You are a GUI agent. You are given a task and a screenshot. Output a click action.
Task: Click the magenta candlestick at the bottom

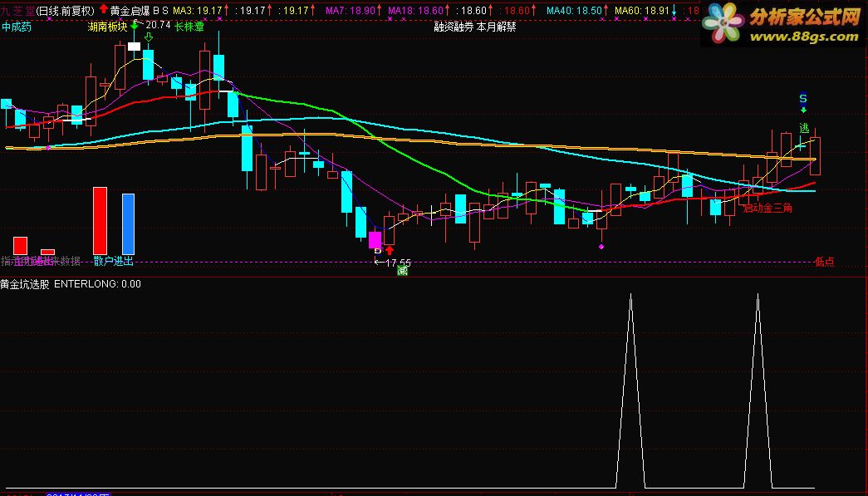375,240
